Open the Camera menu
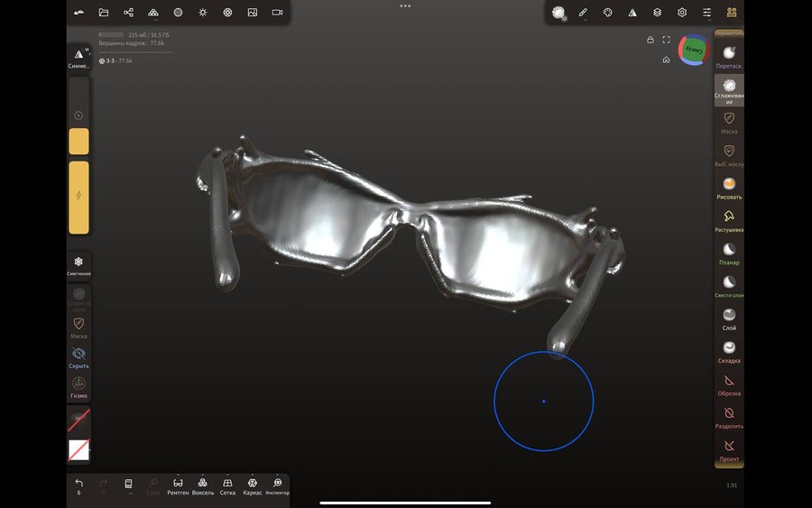812x508 pixels. tap(277, 13)
